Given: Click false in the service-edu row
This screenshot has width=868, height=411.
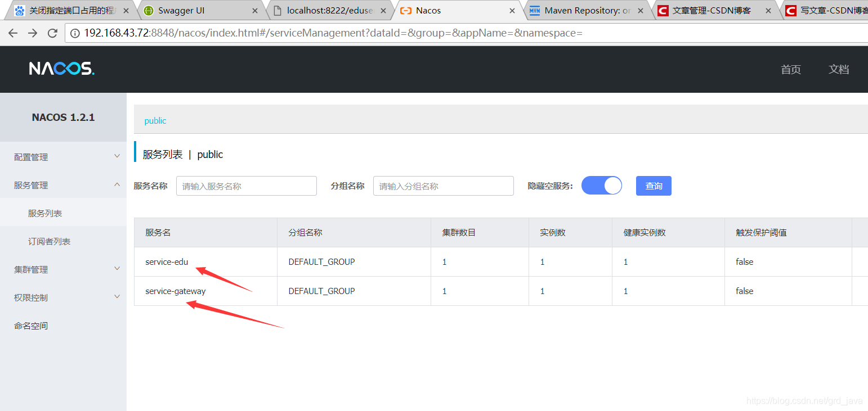Looking at the screenshot, I should (x=744, y=262).
